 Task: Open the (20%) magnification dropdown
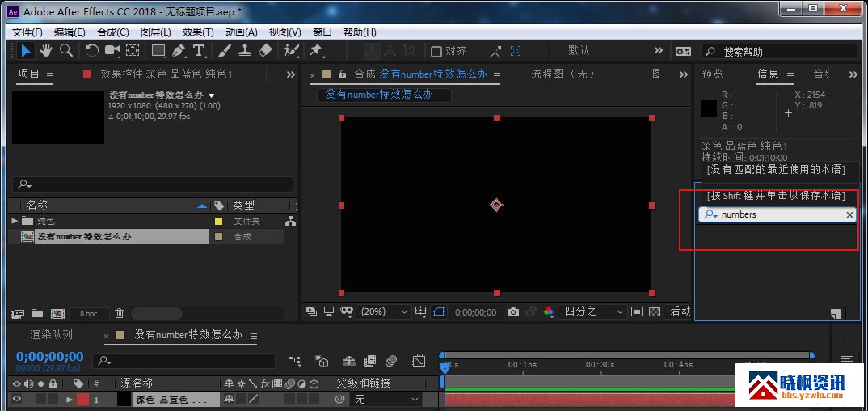pyautogui.click(x=382, y=311)
